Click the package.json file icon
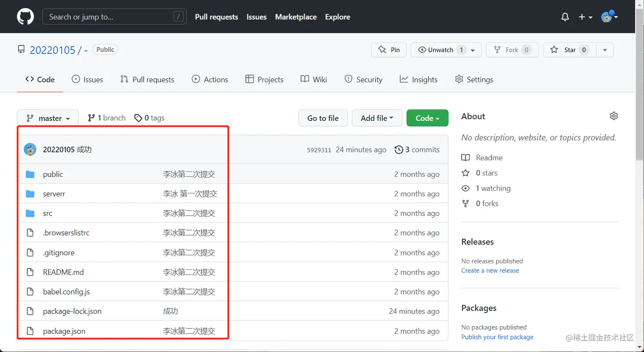 [x=30, y=331]
